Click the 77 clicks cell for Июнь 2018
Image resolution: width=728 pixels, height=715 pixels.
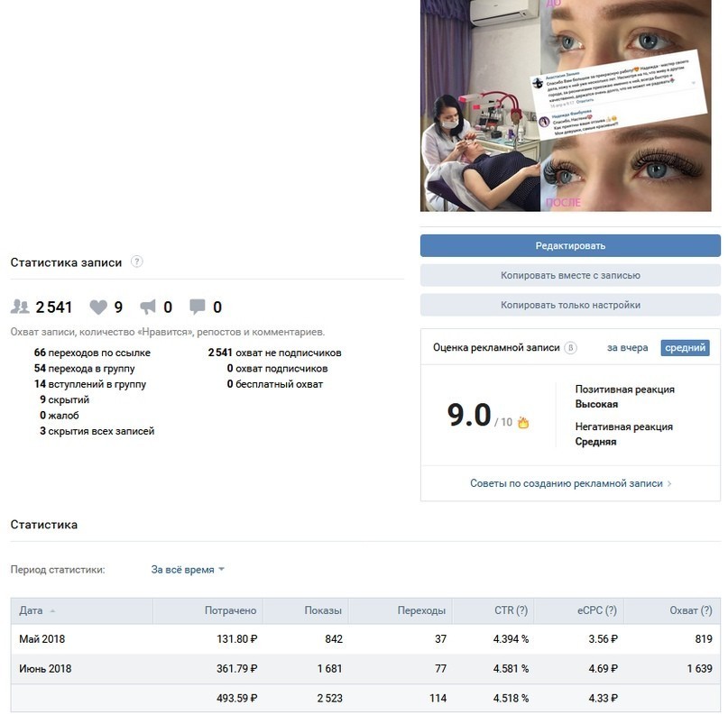tap(440, 669)
